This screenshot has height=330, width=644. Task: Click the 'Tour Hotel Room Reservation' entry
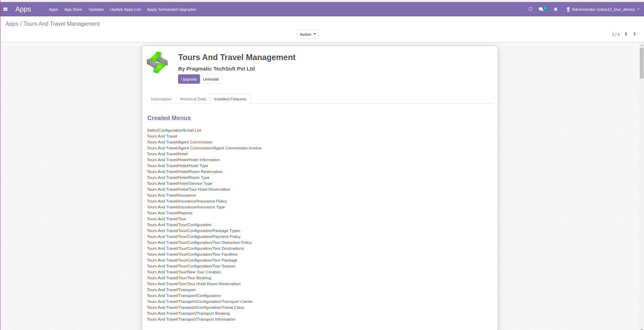point(194,284)
